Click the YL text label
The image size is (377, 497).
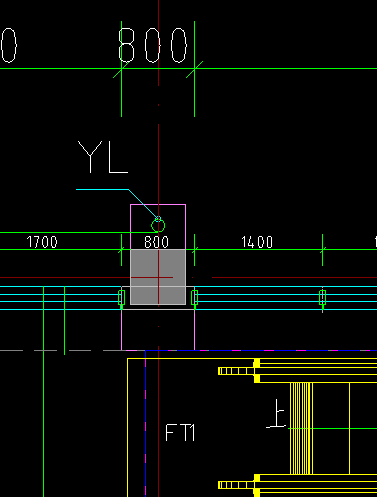click(103, 157)
